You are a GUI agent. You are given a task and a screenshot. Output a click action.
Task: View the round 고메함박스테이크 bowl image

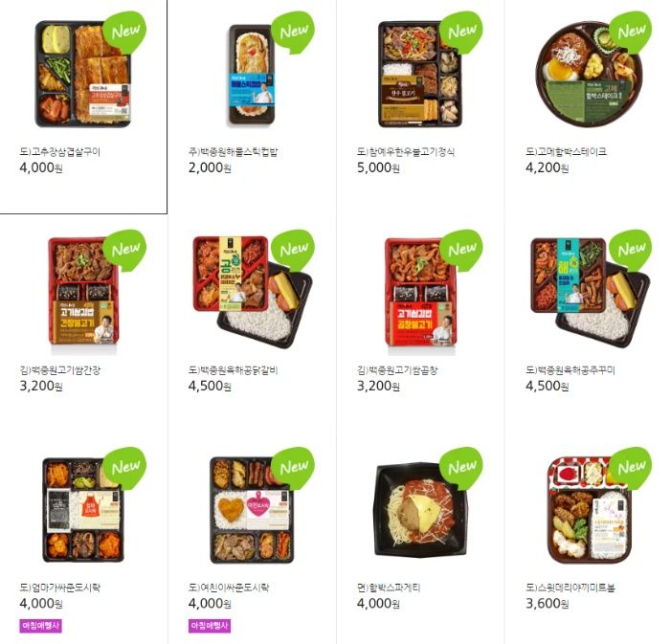point(589,74)
